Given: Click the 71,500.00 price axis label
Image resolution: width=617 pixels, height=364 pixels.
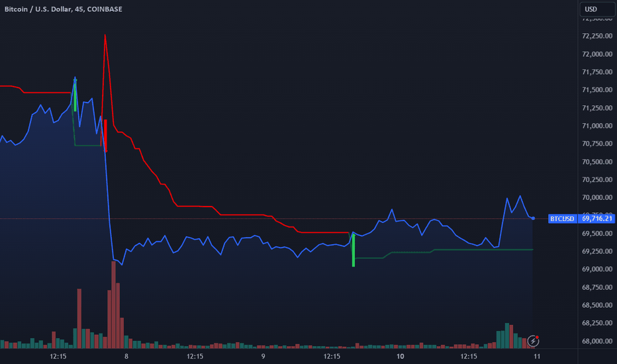Looking at the screenshot, I should pos(597,90).
